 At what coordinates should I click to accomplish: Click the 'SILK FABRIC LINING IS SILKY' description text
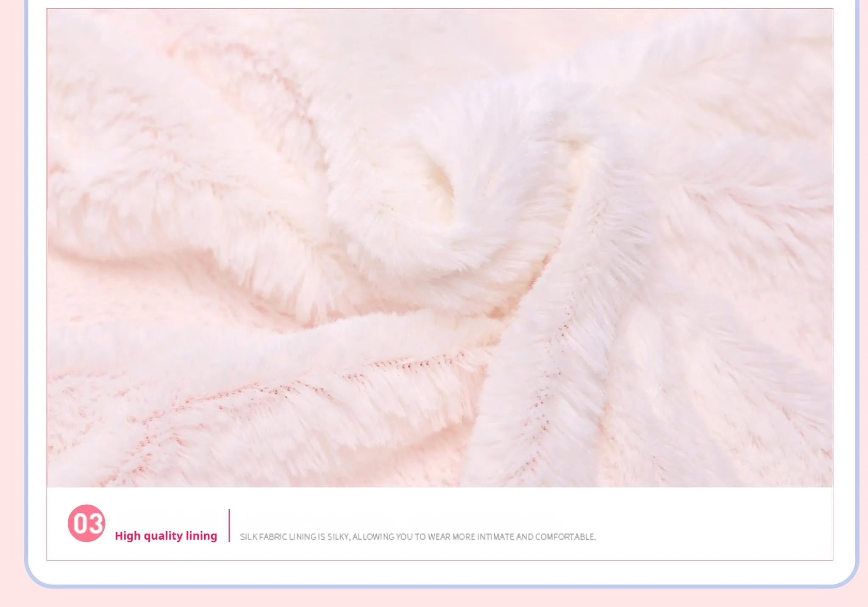pyautogui.click(x=417, y=537)
